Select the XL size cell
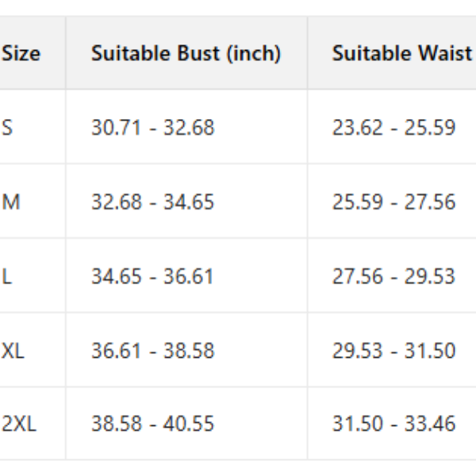Screen dimensions: 476x476 click(x=13, y=350)
